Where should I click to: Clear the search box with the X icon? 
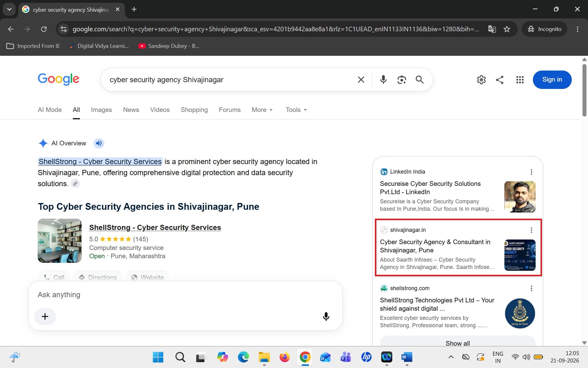[361, 80]
